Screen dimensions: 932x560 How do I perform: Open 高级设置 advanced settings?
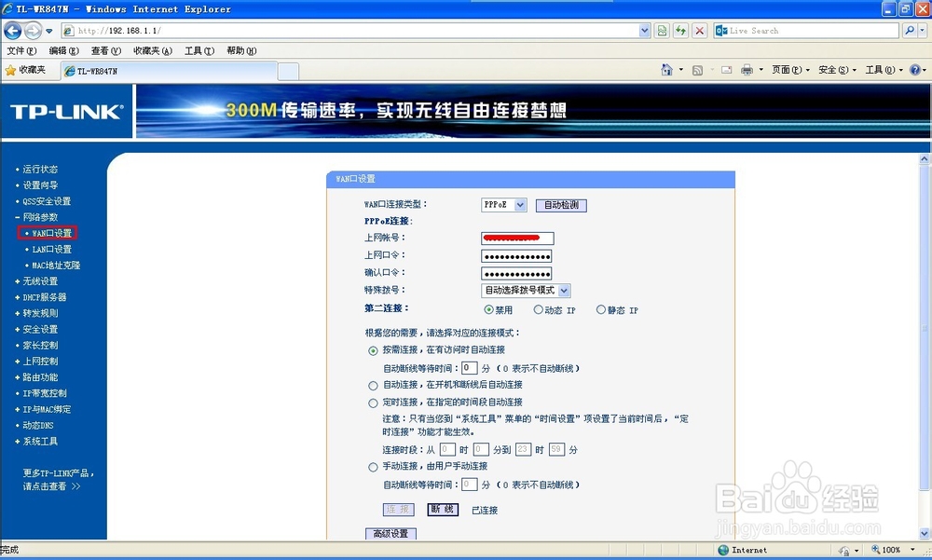click(391, 533)
